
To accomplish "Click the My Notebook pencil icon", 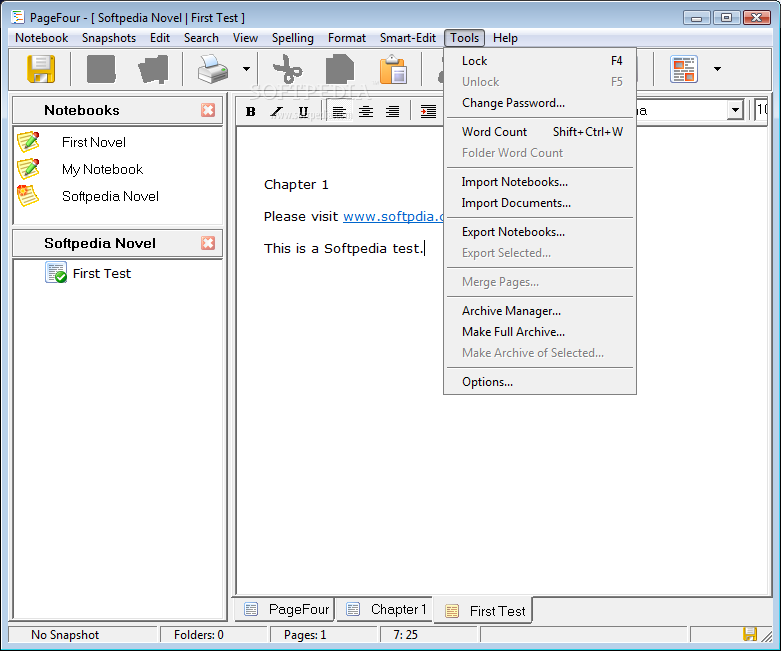I will (x=28, y=168).
